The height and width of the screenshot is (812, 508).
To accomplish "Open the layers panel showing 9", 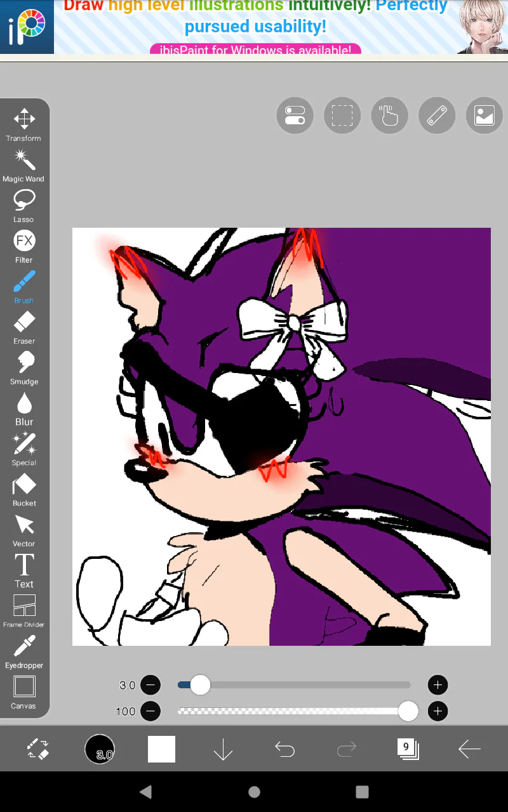I will tap(408, 749).
